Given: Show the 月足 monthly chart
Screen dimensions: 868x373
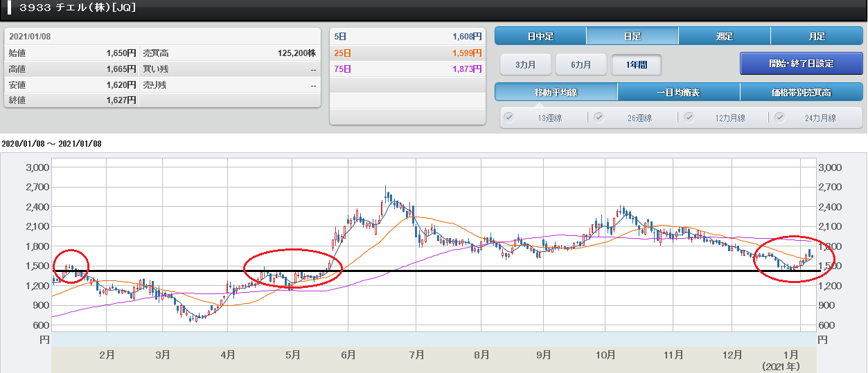Looking at the screenshot, I should point(816,36).
